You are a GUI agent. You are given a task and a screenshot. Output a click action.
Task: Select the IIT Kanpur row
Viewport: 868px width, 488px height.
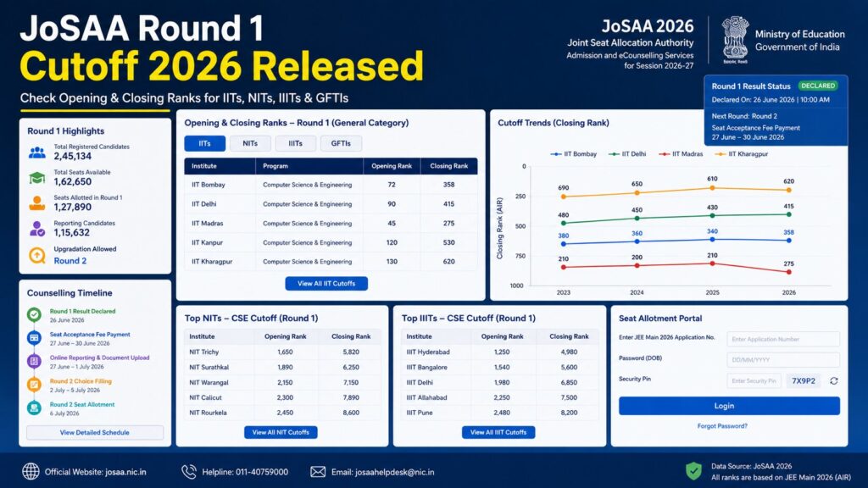(331, 242)
